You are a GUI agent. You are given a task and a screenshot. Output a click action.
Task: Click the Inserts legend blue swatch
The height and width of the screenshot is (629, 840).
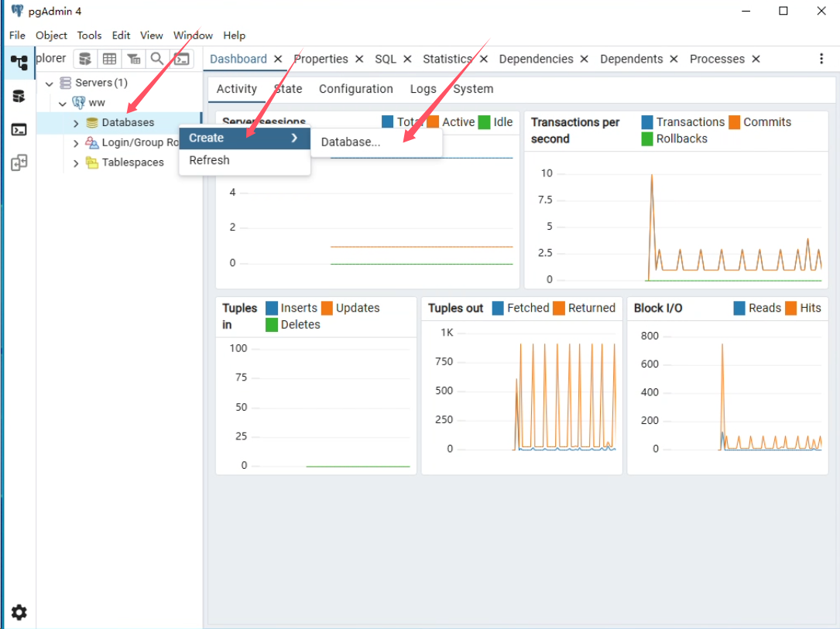272,308
